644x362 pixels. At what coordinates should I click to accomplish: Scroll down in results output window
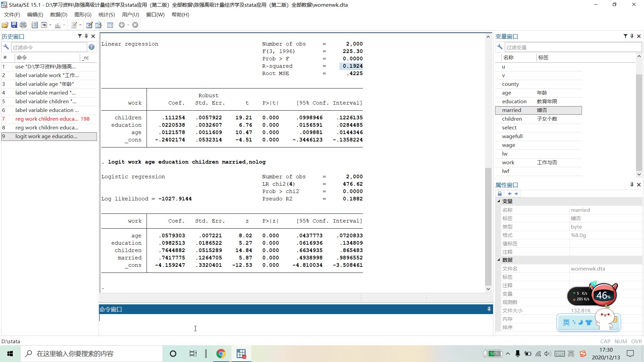point(488,290)
